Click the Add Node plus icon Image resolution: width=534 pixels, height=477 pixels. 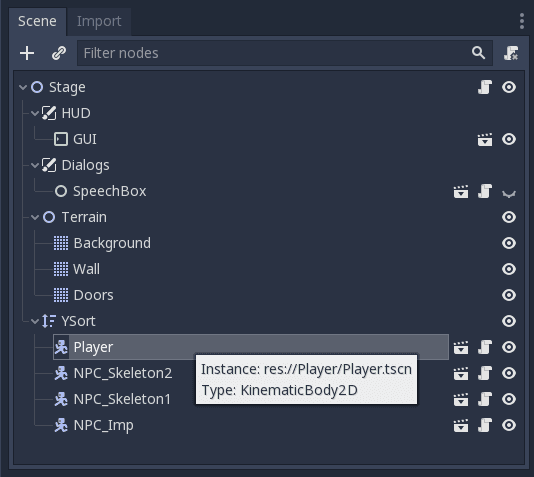coord(27,53)
